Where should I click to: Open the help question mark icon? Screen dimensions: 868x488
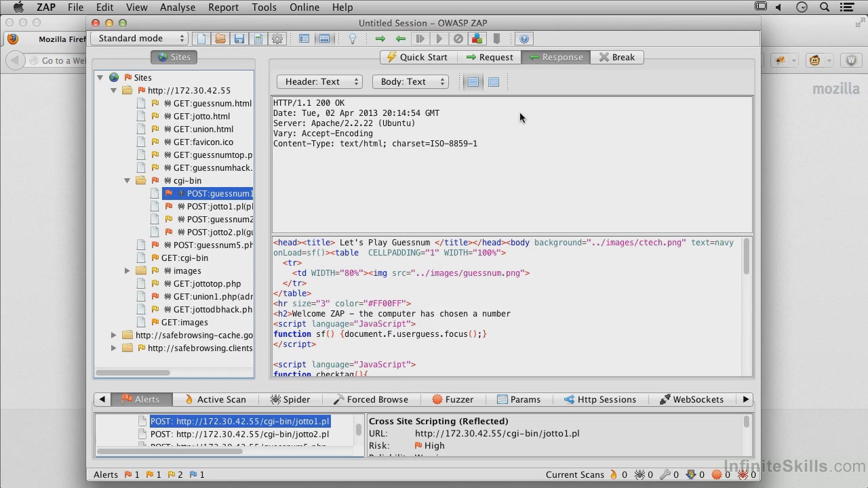click(524, 39)
